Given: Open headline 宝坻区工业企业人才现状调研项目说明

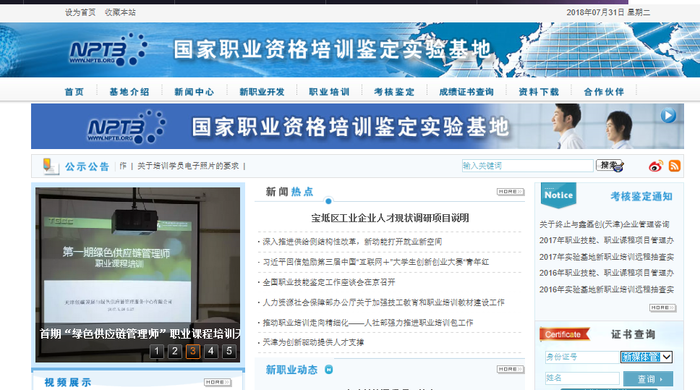Looking at the screenshot, I should point(390,218).
